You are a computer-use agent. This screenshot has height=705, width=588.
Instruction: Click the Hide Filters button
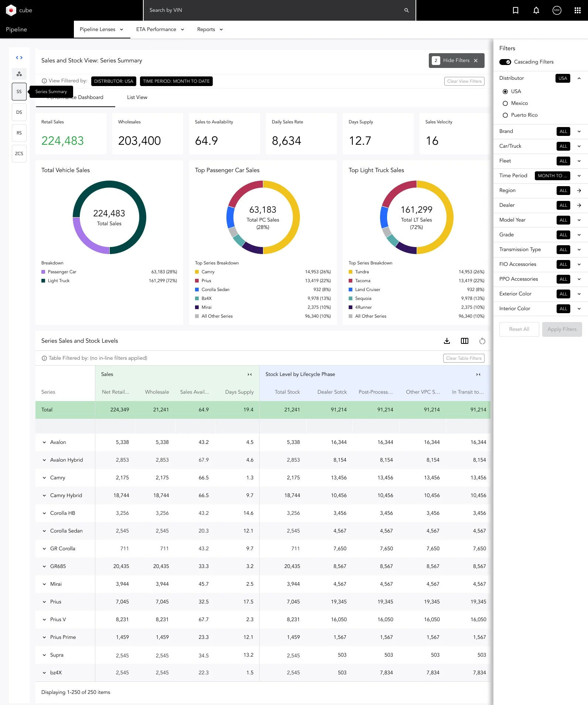pos(457,61)
